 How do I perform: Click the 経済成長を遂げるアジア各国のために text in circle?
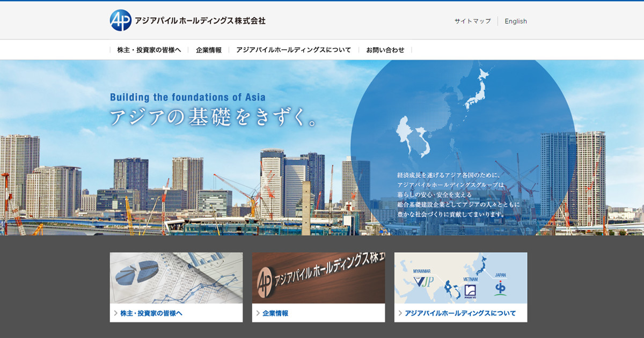click(449, 175)
